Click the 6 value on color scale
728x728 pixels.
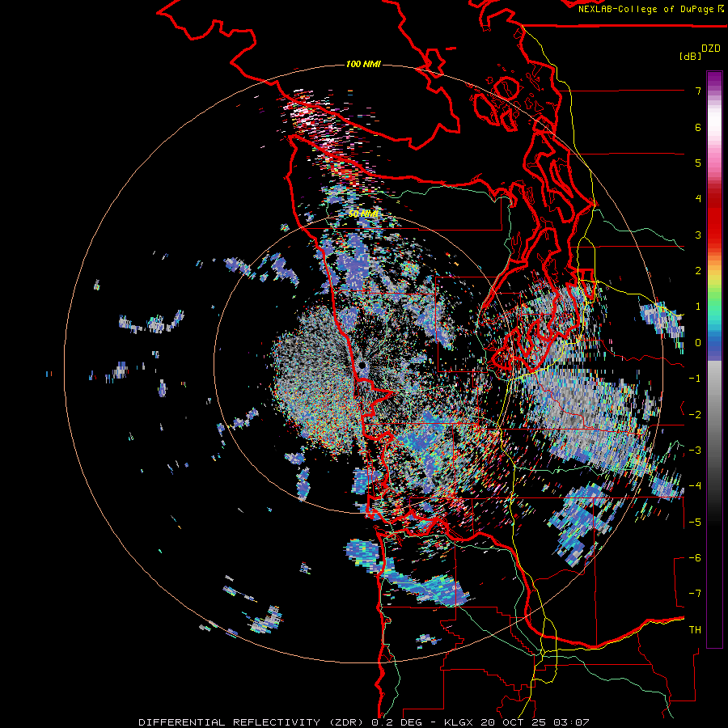pos(698,127)
